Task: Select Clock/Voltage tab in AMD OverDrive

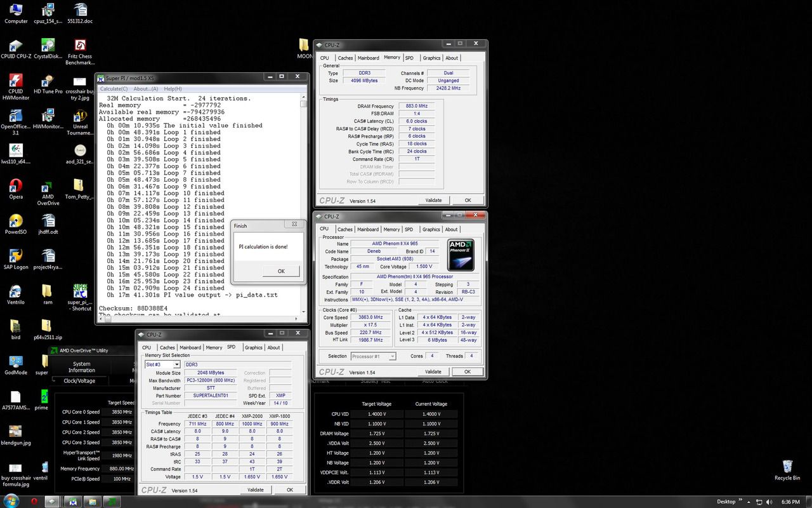Action: [79, 381]
